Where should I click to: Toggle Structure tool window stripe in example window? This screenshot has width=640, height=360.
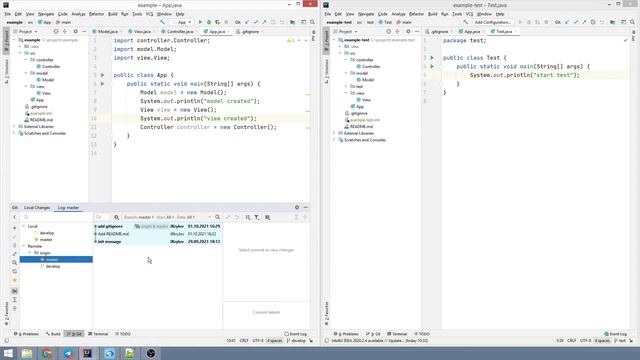coord(6,70)
